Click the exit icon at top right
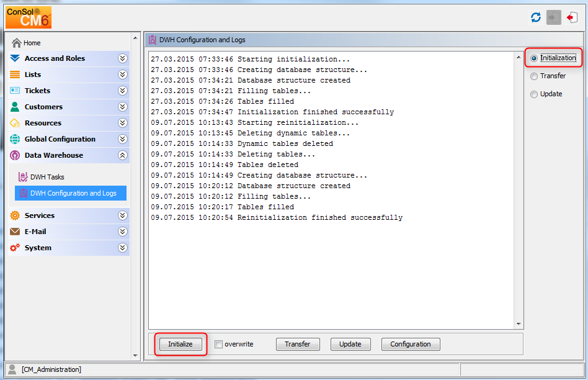The image size is (588, 380). click(x=572, y=17)
